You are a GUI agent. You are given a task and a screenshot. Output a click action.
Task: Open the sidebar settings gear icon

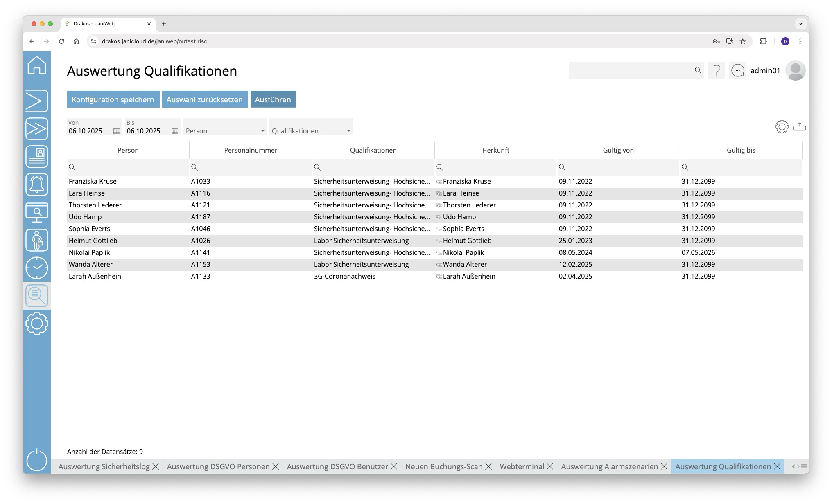37,324
